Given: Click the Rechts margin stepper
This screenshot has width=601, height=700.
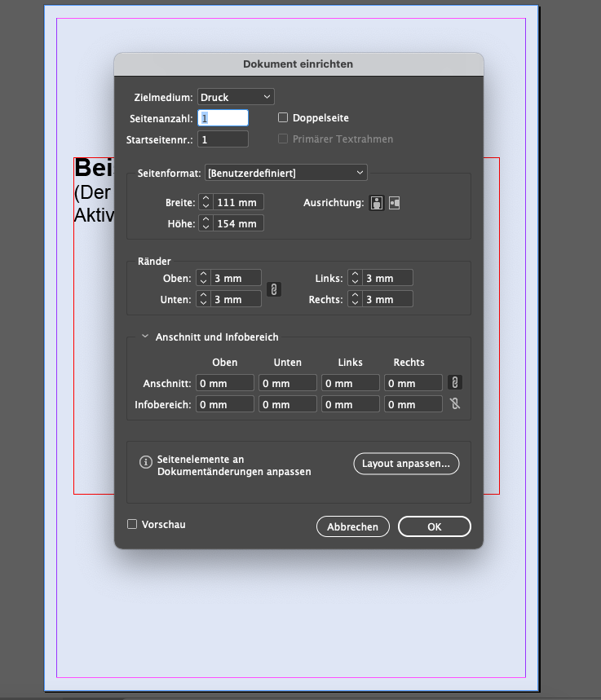Looking at the screenshot, I should point(355,299).
